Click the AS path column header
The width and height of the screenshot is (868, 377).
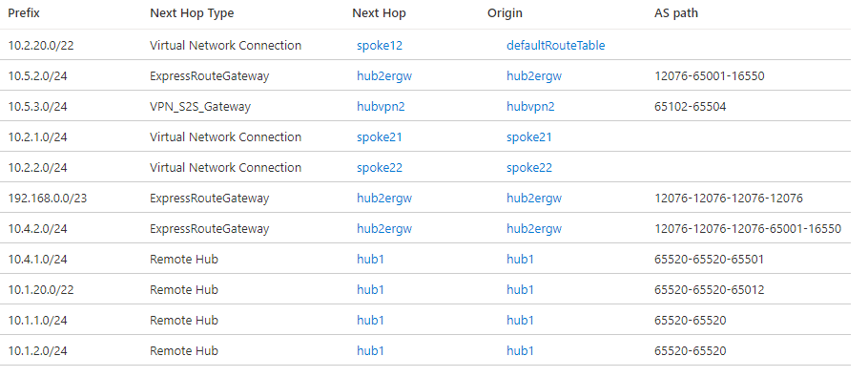click(x=676, y=12)
